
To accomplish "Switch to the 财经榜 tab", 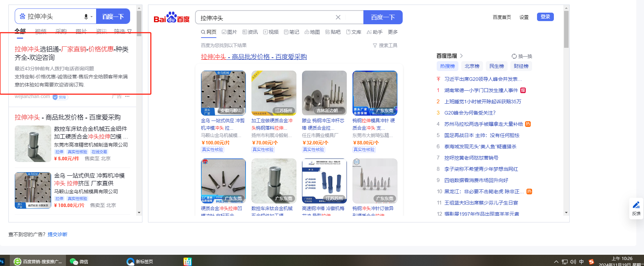I will pyautogui.click(x=521, y=66).
